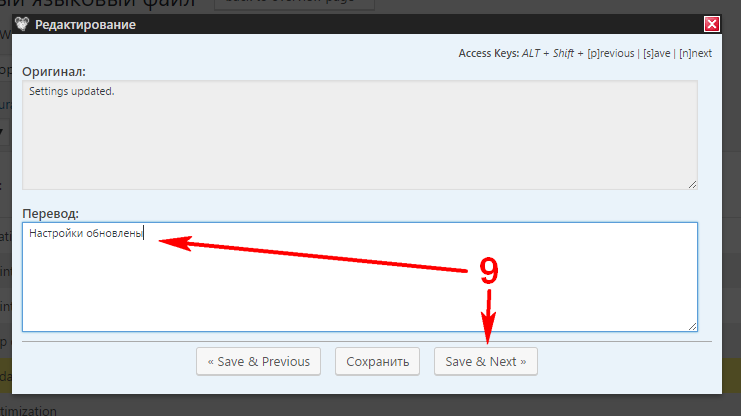
Task: Grab the resize handle of Оригинал textarea
Action: pyautogui.click(x=692, y=184)
